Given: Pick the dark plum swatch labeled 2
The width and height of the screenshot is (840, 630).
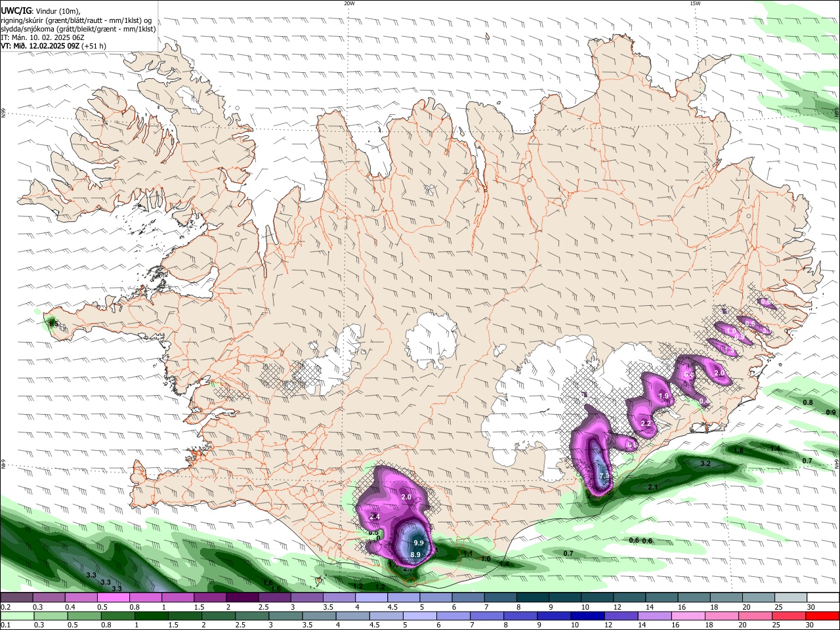Looking at the screenshot, I should pos(241,598).
